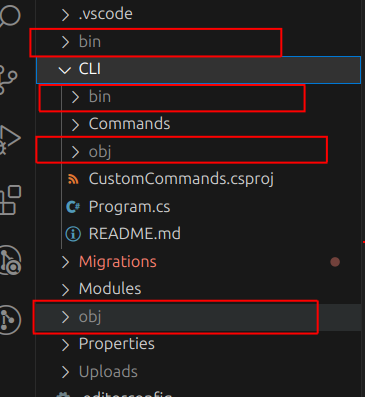The width and height of the screenshot is (365, 397).
Task: Expand the bin folder chevron inside CLI
Action: [x=75, y=97]
